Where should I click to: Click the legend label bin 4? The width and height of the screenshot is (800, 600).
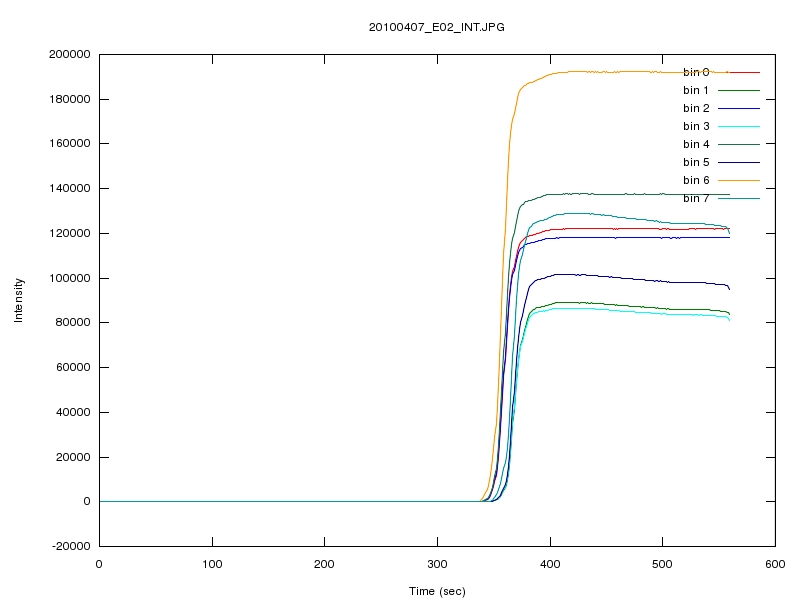(x=696, y=144)
